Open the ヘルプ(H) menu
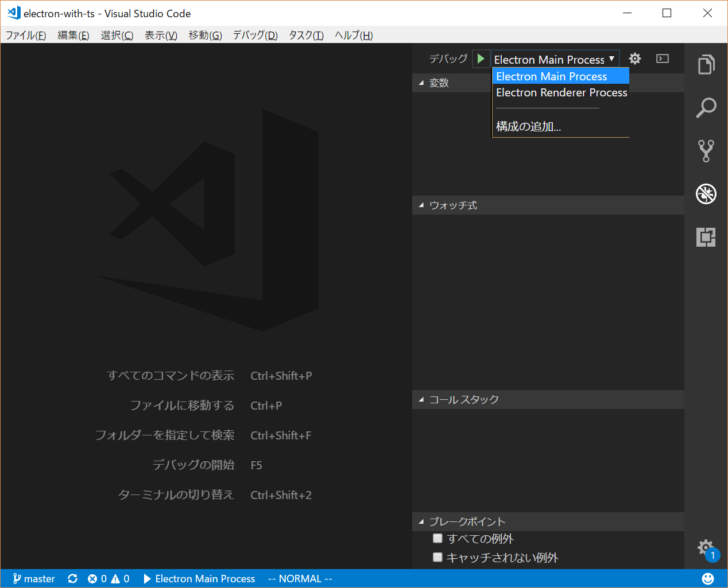 tap(354, 35)
